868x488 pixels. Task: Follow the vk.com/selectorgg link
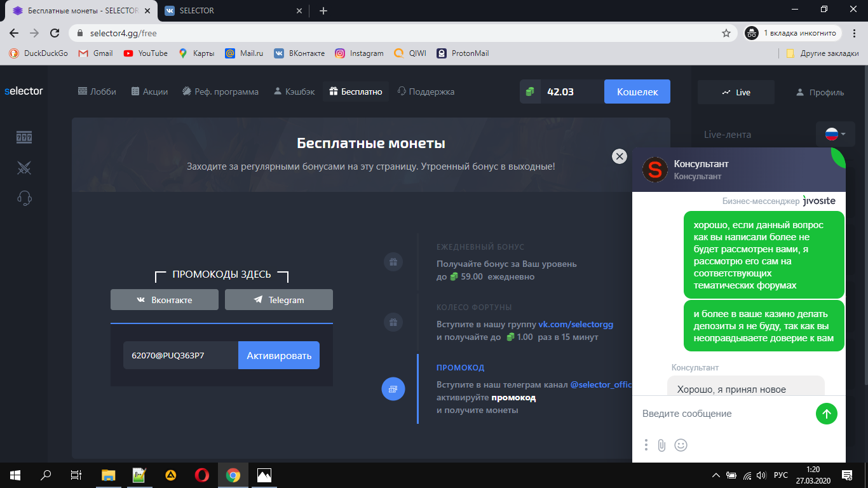tap(576, 324)
